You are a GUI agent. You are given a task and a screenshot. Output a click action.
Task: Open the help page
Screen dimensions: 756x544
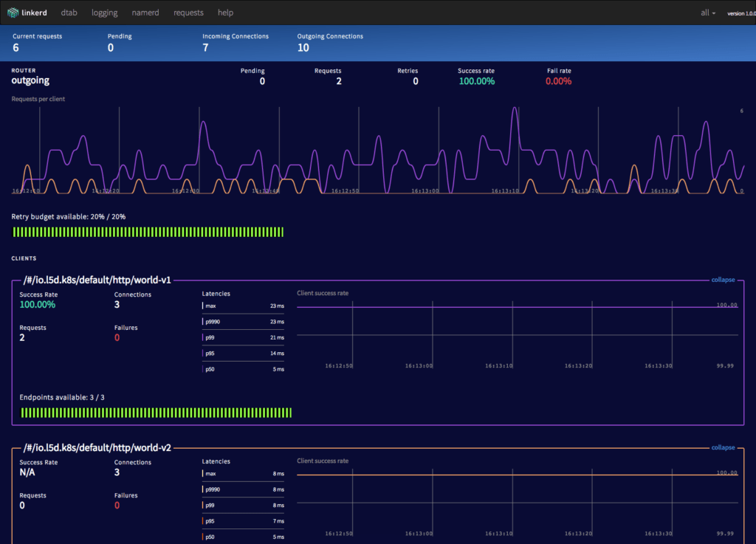(225, 13)
